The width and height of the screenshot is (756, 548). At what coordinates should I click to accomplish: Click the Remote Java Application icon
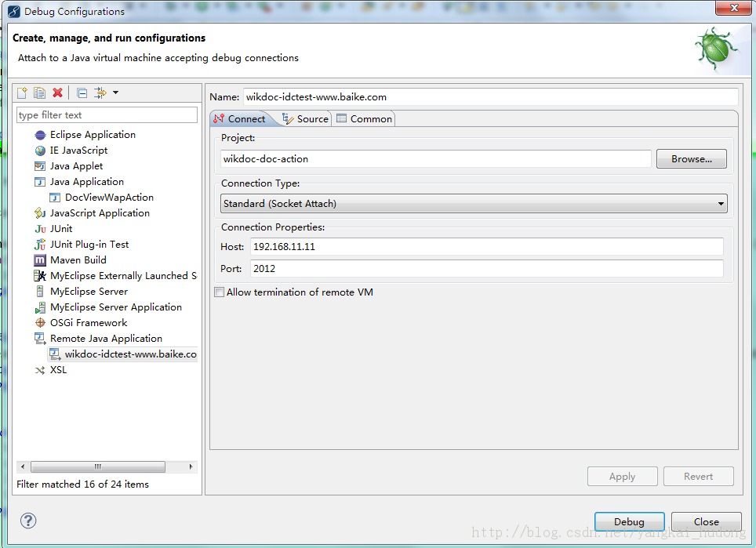click(x=41, y=339)
